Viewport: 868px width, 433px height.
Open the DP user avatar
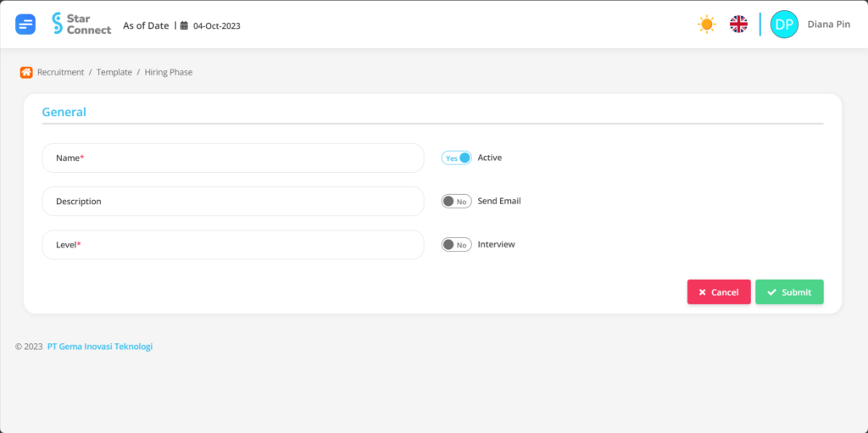[x=784, y=25]
